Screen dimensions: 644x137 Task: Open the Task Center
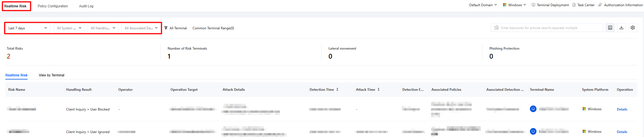(x=583, y=5)
